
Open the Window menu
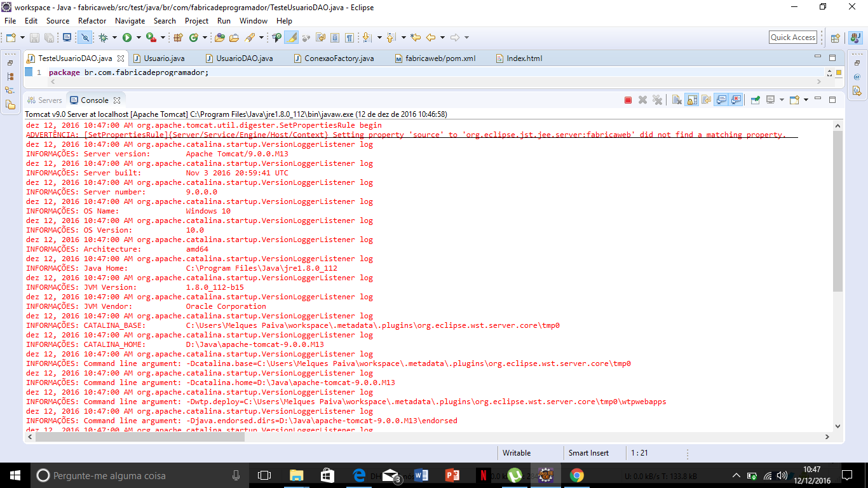[x=254, y=21]
